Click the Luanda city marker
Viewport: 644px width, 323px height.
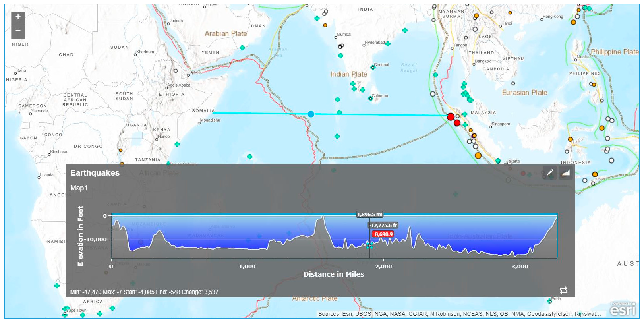[x=39, y=178]
